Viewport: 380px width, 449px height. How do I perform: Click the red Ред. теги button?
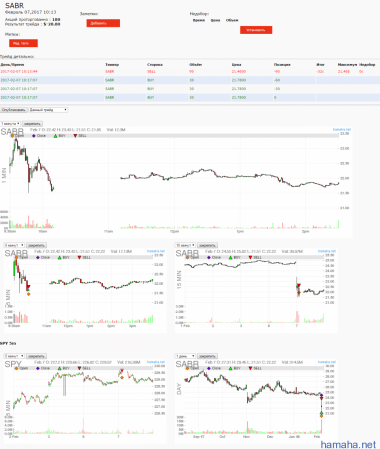point(23,43)
